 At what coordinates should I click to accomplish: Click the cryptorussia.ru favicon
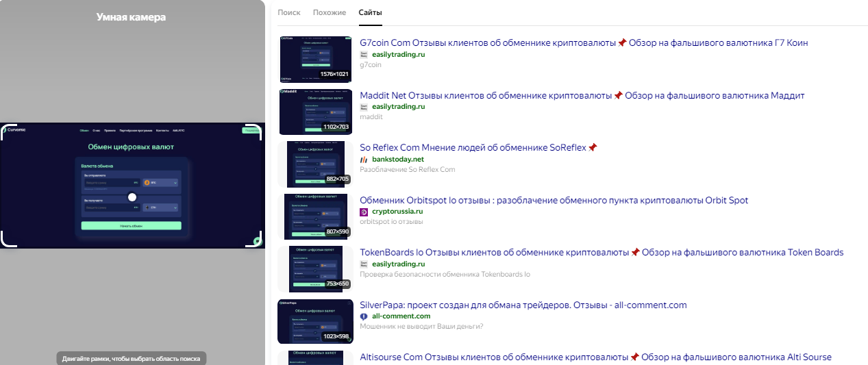[364, 212]
